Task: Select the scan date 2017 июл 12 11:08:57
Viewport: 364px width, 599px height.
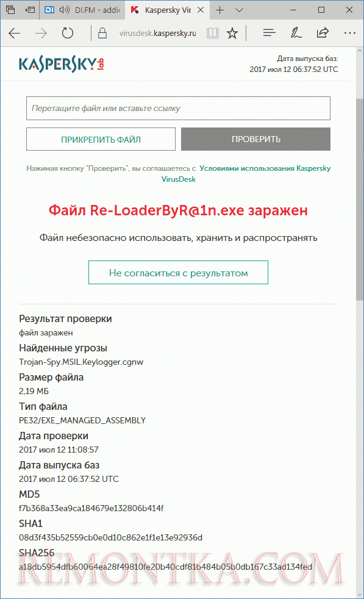Action: click(59, 450)
